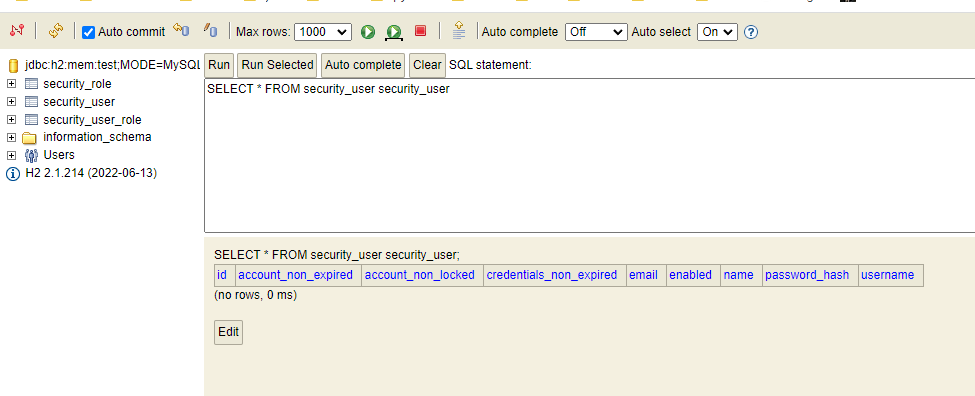Click the information_schema folder icon
This screenshot has height=396, width=975.
(x=30, y=137)
